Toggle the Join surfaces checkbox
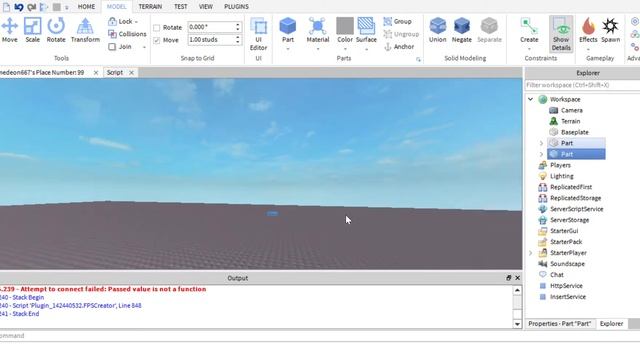 point(112,47)
